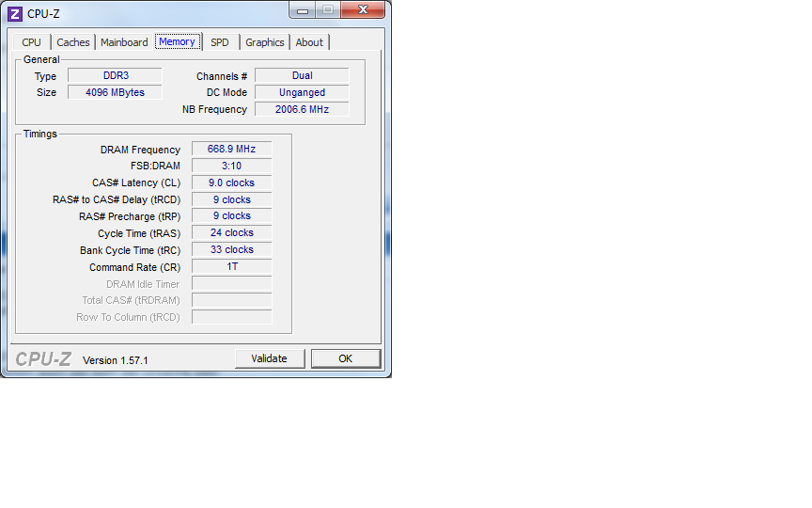Screen dimensions: 812x508
Task: Click the Command Rate value 1T
Action: tap(231, 266)
